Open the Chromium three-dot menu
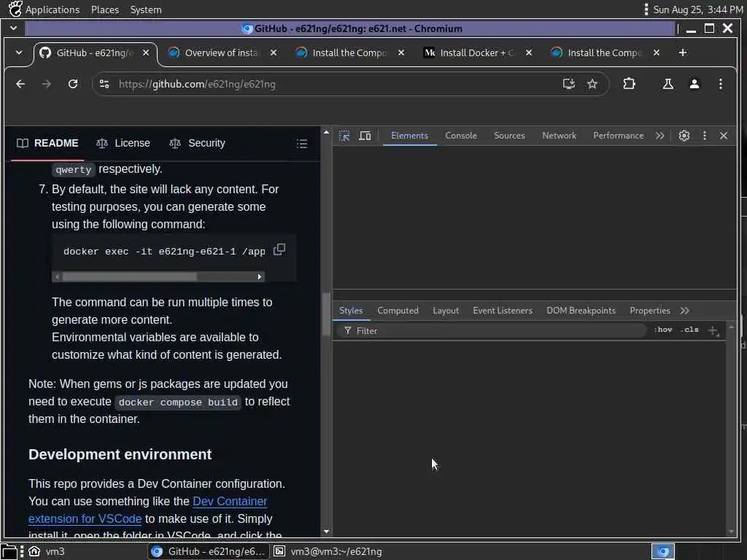This screenshot has height=560, width=747. click(x=720, y=85)
